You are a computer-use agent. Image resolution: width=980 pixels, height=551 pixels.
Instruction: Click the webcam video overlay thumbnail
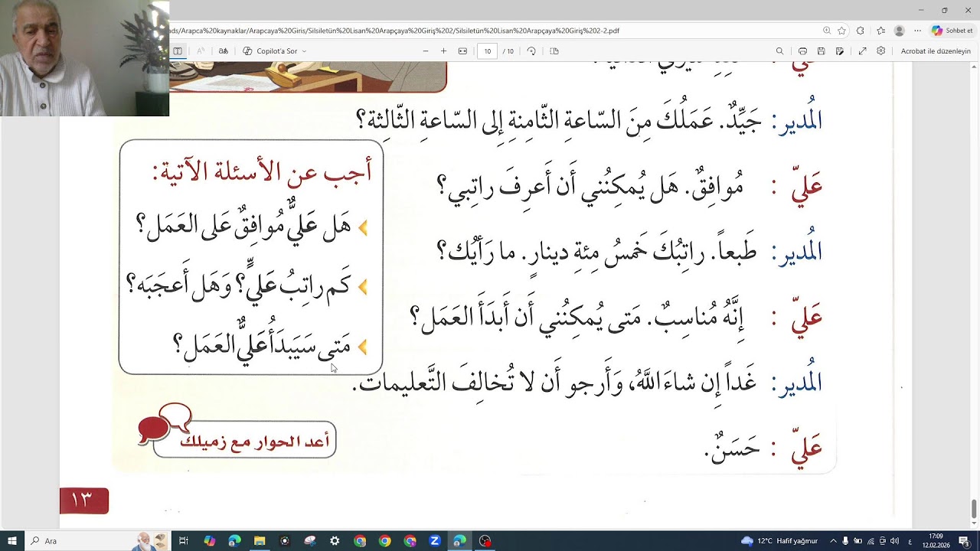84,58
